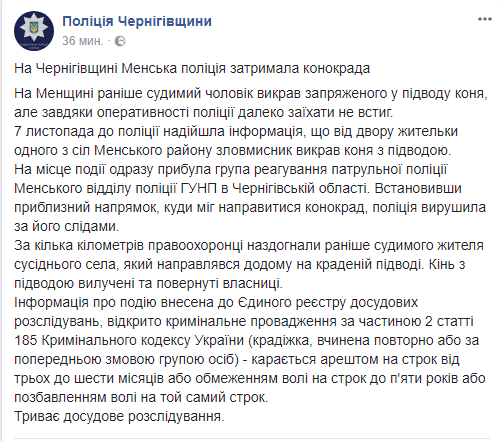This screenshot has width=502, height=441.
Task: Click the final line Триває досудове розслідування
Action: 119,417
